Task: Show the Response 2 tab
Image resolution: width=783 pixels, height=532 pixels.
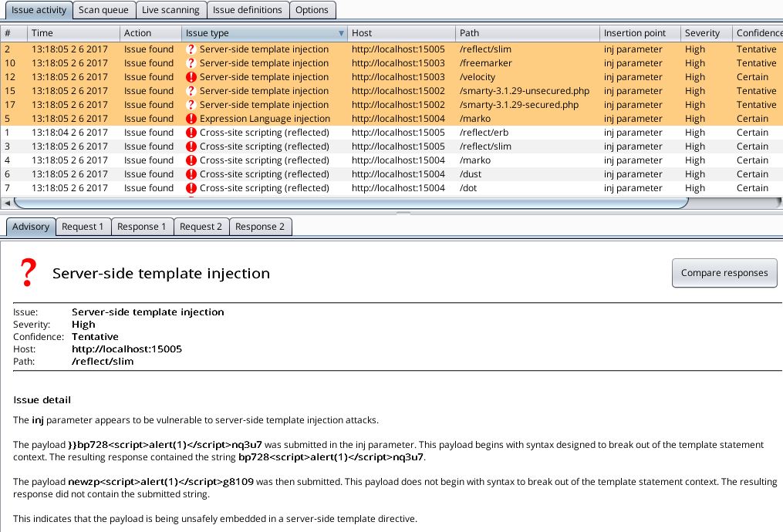Action: tap(259, 227)
